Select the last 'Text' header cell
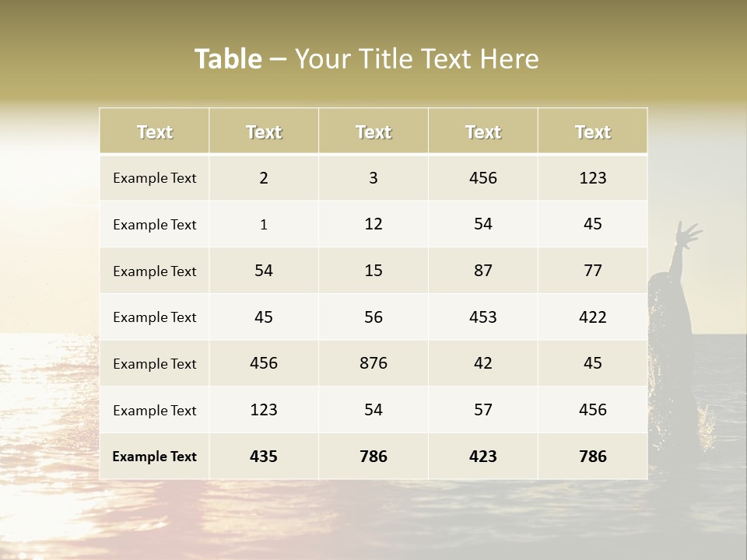 [x=593, y=131]
